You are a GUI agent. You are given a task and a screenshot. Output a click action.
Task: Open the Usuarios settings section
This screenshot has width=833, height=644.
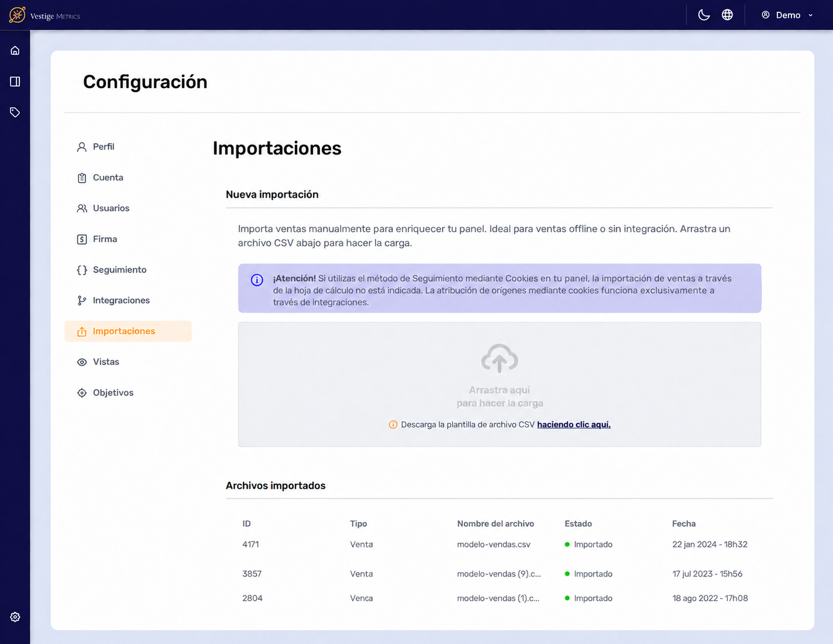[x=128, y=208]
